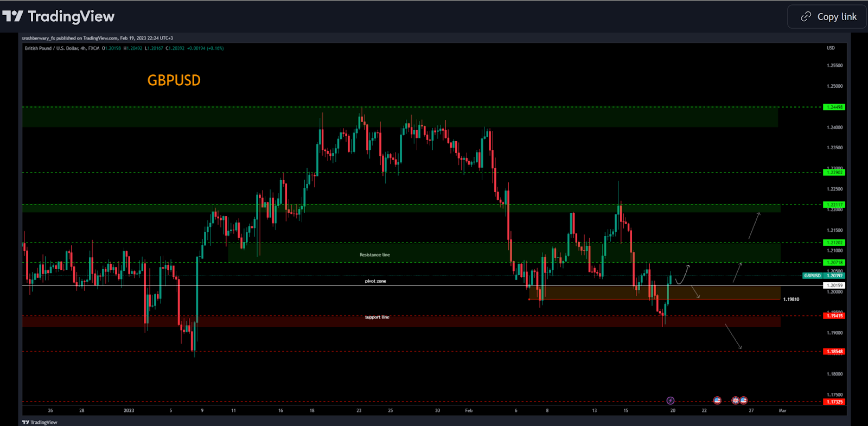Click the 1.22500 price axis tick

tap(835, 189)
